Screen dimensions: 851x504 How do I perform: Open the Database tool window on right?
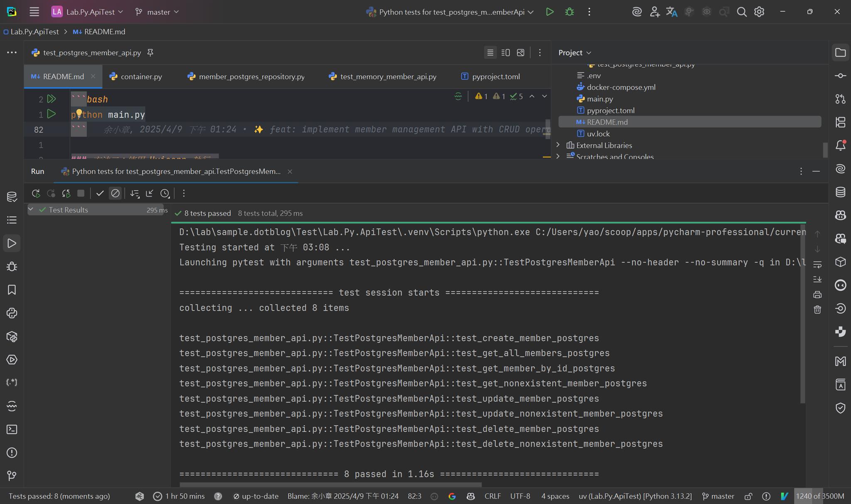pos(840,192)
